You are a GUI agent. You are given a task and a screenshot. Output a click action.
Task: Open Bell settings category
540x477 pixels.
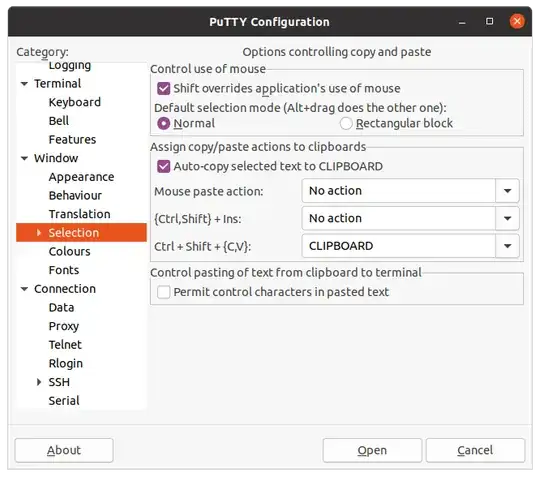point(59,121)
